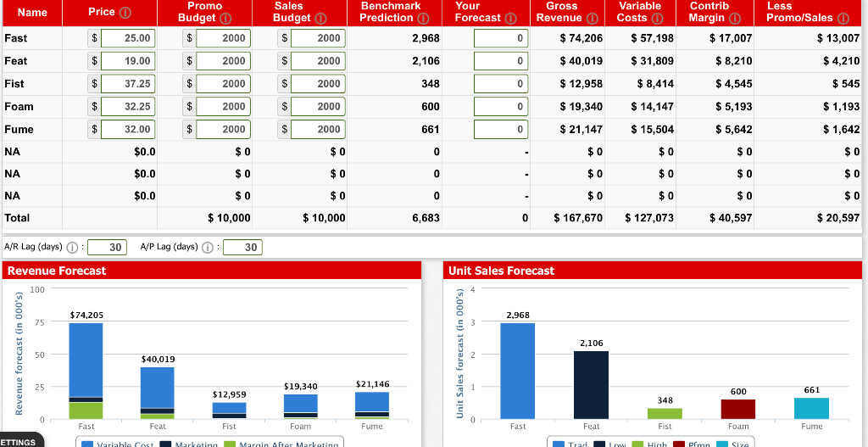Click the Fume price field 32.00
This screenshot has width=868, height=447.
click(x=128, y=129)
